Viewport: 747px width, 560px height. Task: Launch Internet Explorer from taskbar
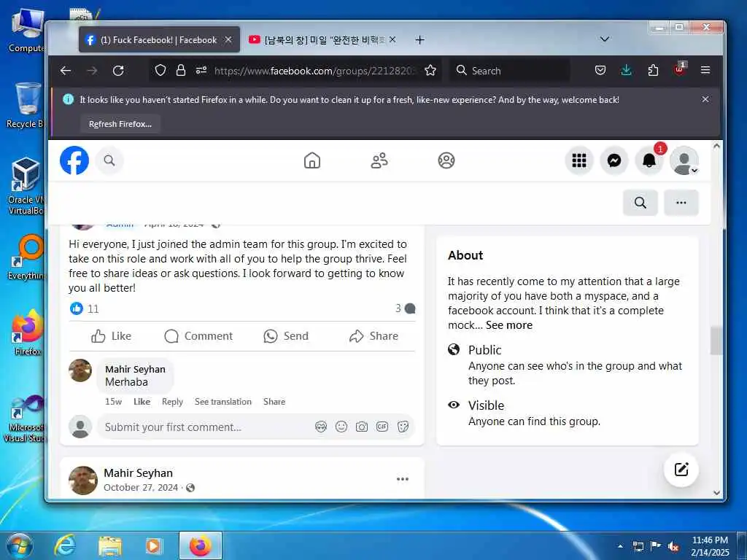[x=65, y=545]
